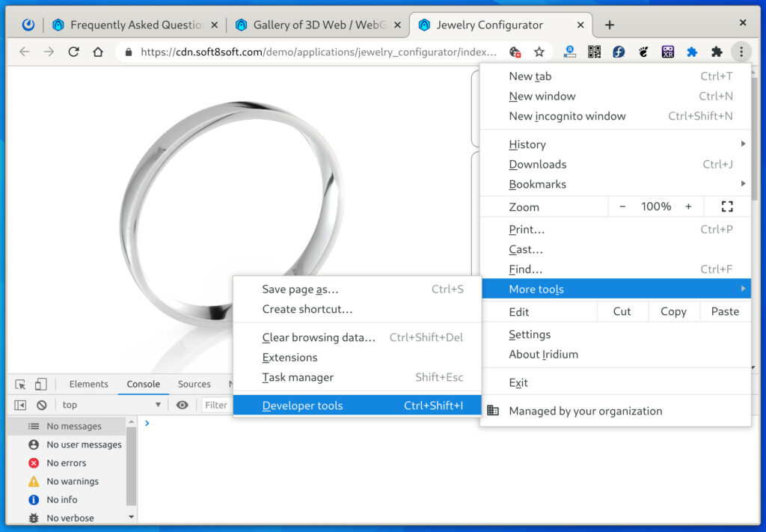This screenshot has width=766, height=532.
Task: Open the QR code extension icon
Action: (594, 52)
